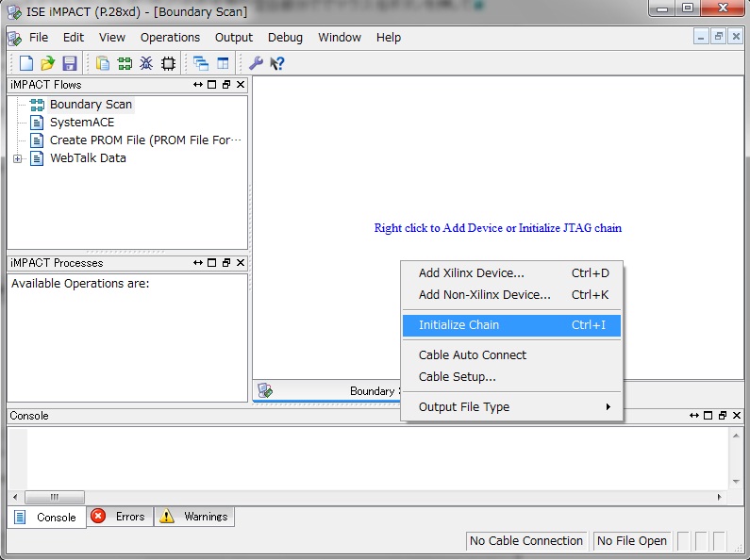
Task: Float the Console panel
Action: [x=723, y=416]
